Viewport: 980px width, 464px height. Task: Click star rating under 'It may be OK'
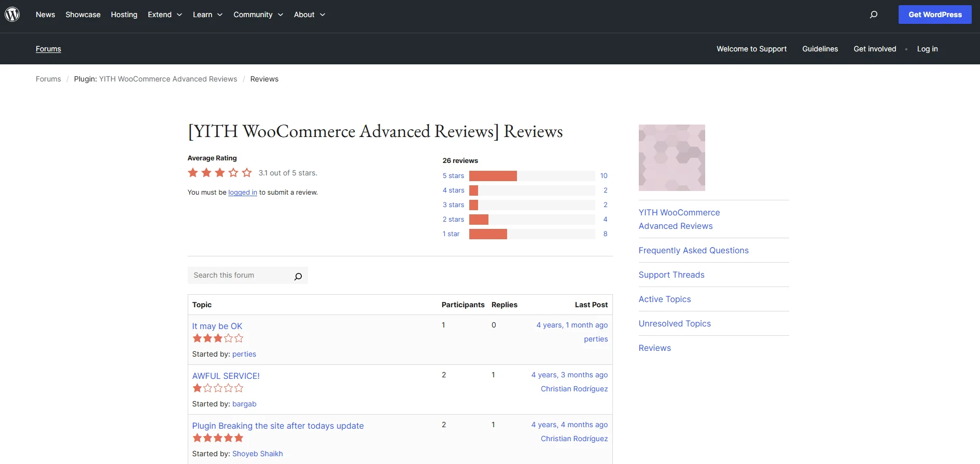218,338
